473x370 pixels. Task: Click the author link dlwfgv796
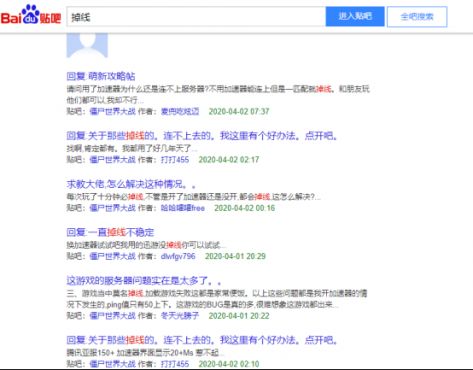[x=178, y=256]
